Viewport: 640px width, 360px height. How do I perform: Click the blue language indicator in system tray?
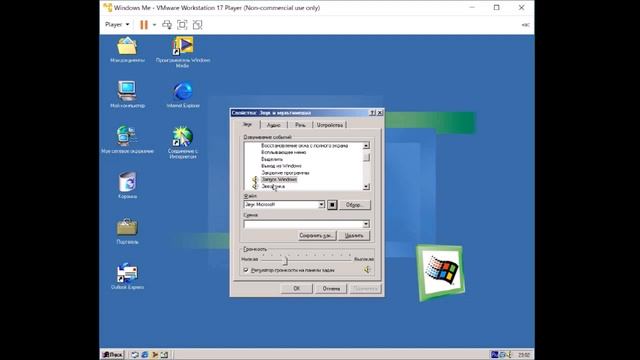[x=494, y=355]
